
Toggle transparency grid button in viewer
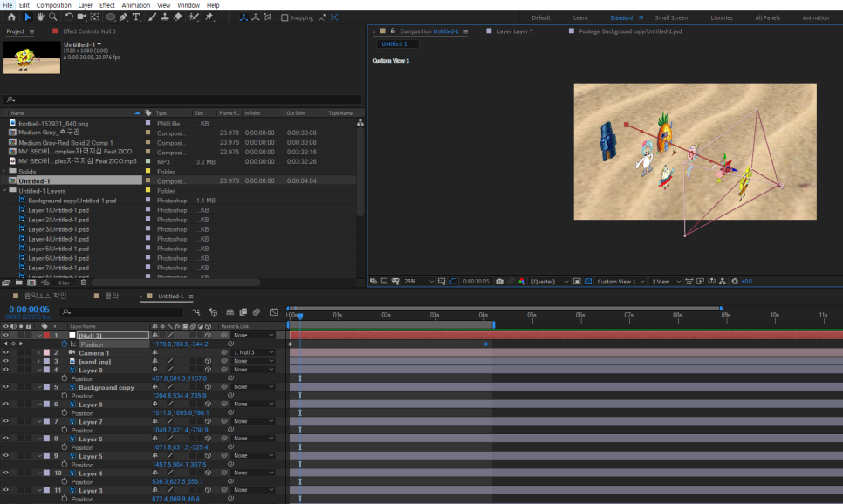click(x=587, y=281)
